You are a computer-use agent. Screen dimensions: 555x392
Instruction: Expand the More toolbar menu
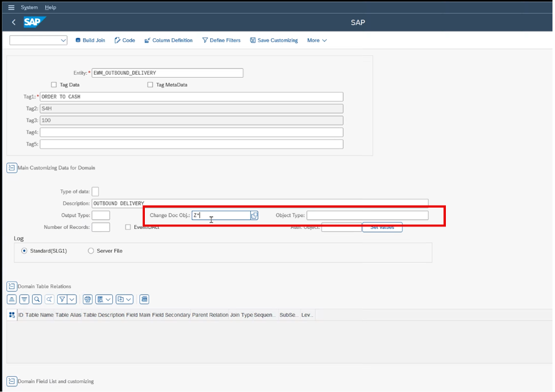[317, 40]
